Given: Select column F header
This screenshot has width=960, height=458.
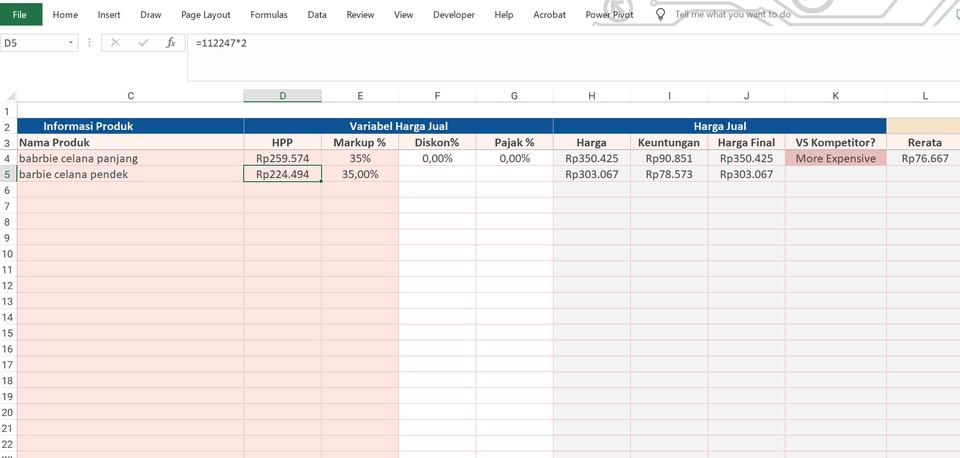Looking at the screenshot, I should tap(437, 96).
